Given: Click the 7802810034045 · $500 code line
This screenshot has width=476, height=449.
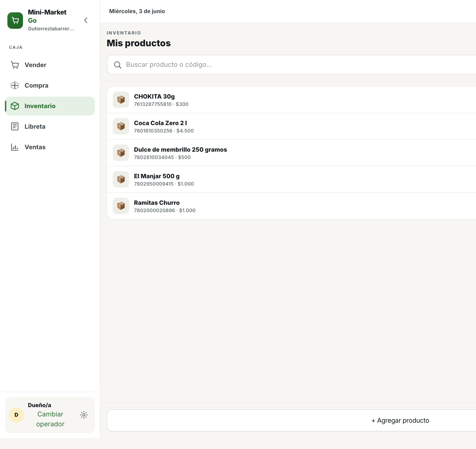Looking at the screenshot, I should [x=162, y=157].
